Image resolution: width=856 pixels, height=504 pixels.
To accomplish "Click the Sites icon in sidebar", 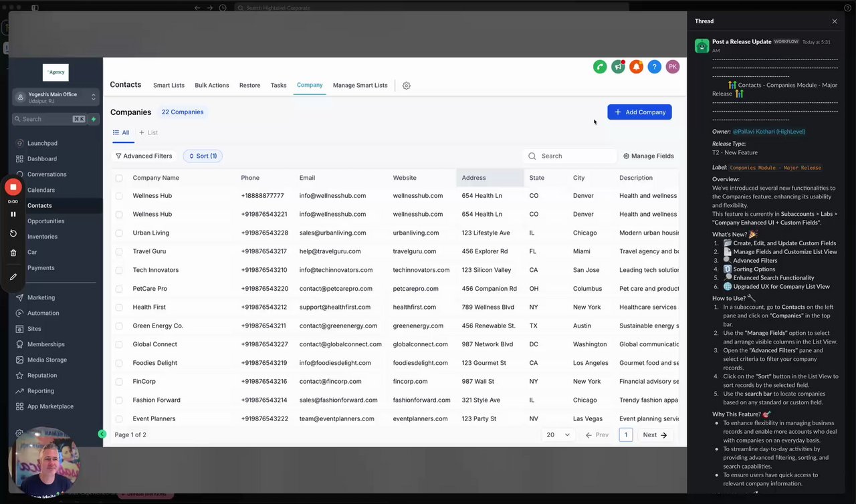I will pyautogui.click(x=20, y=329).
